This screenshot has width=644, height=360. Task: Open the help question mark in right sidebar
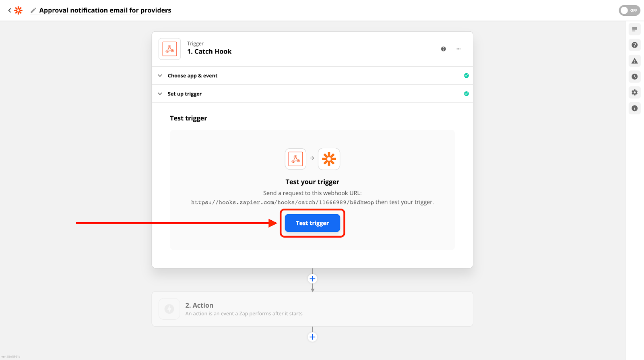tap(635, 45)
